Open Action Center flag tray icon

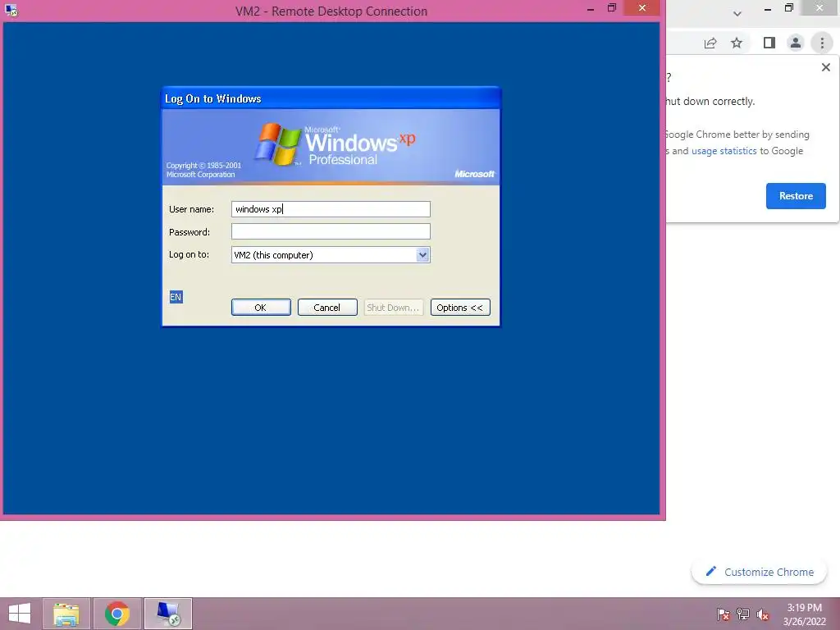pyautogui.click(x=724, y=614)
